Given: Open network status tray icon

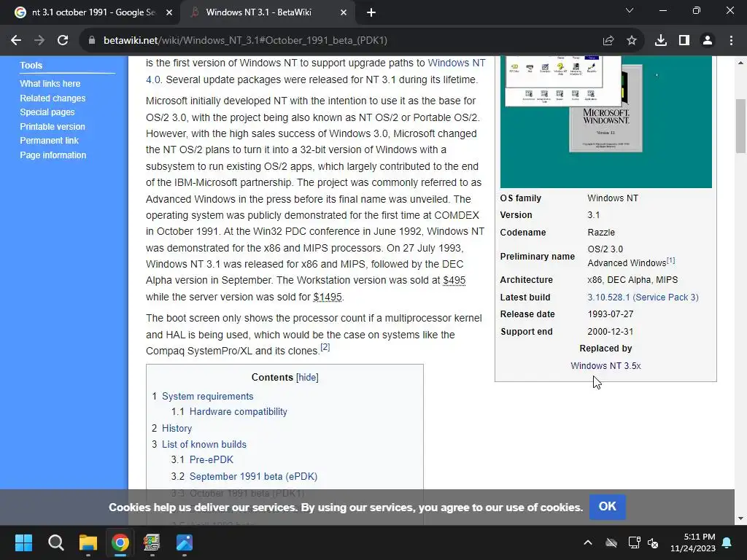Looking at the screenshot, I should (634, 542).
